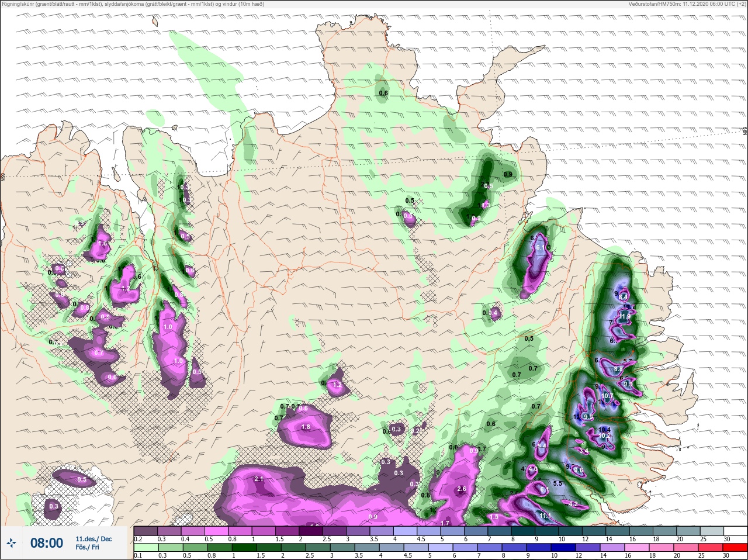The width and height of the screenshot is (748, 560).
Task: Click the Veðurstofan logo icon beside the time
Action: pos(12,543)
